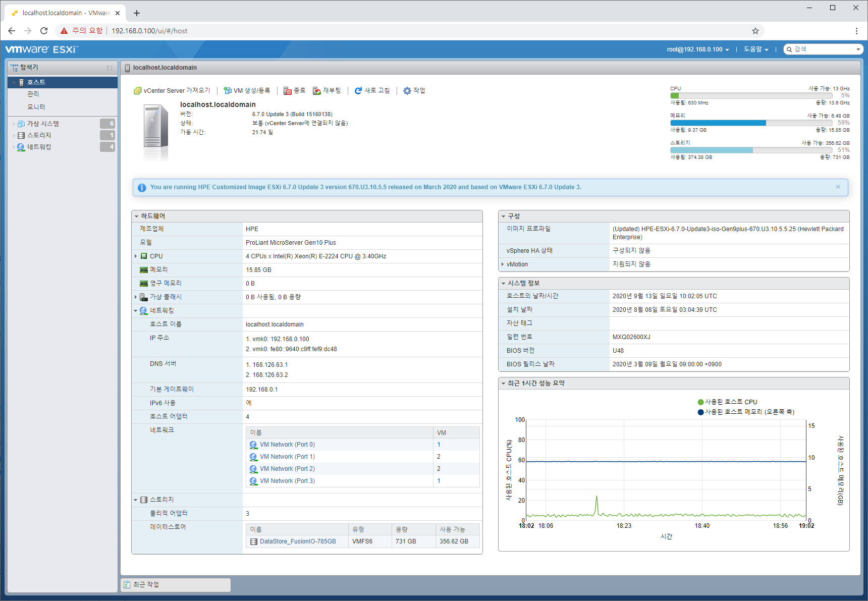Viewport: 868px width, 601px height.
Task: Click the host server icon in navigator
Action: tap(21, 82)
